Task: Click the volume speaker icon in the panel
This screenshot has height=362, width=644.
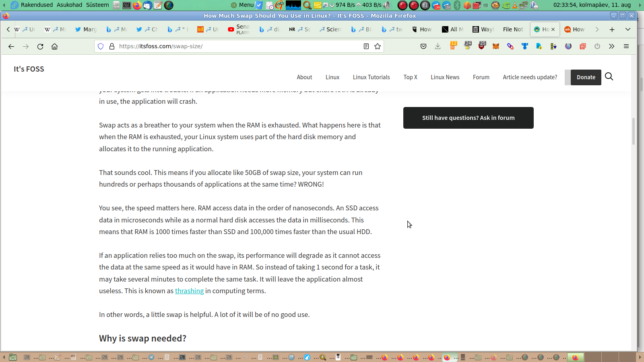Action: pyautogui.click(x=386, y=5)
